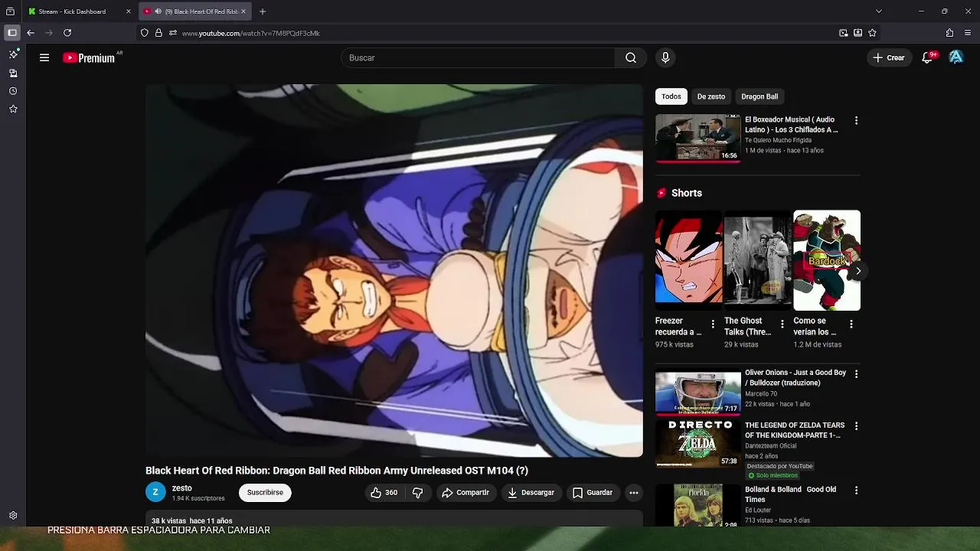Open the zesto channel avatar
The image size is (980, 551).
pos(155,492)
